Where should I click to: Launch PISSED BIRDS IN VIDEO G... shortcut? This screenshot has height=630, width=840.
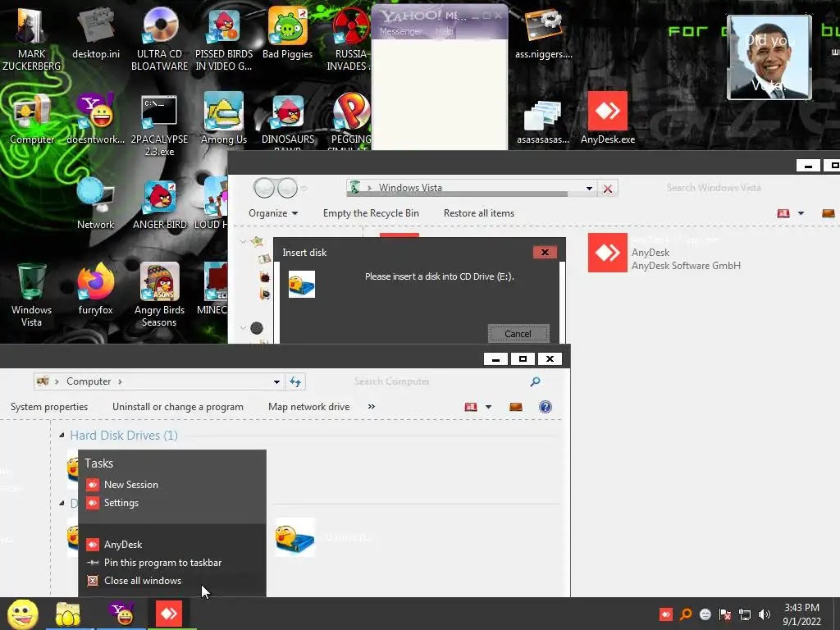point(224,38)
